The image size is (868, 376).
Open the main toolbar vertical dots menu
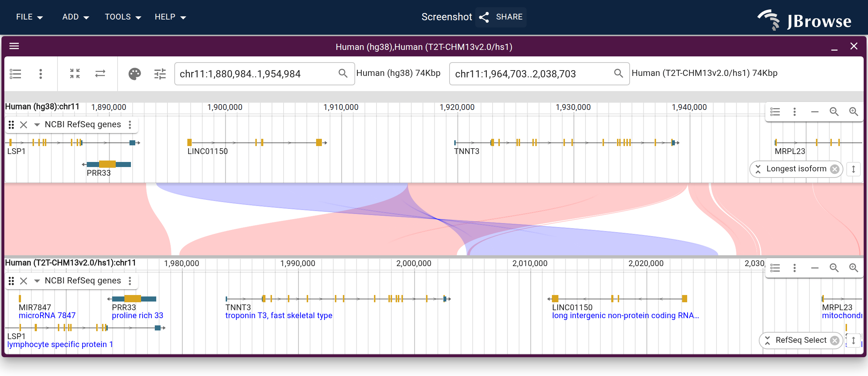point(41,74)
